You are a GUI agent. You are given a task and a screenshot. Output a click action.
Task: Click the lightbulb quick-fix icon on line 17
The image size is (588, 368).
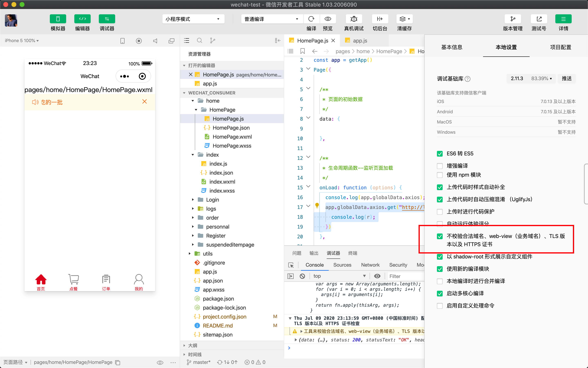317,206
